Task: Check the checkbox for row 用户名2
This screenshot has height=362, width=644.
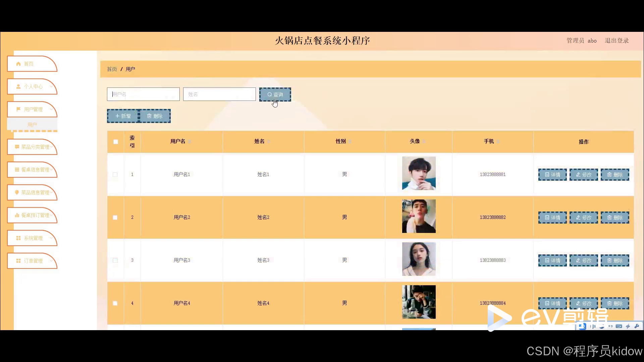Action: click(115, 218)
